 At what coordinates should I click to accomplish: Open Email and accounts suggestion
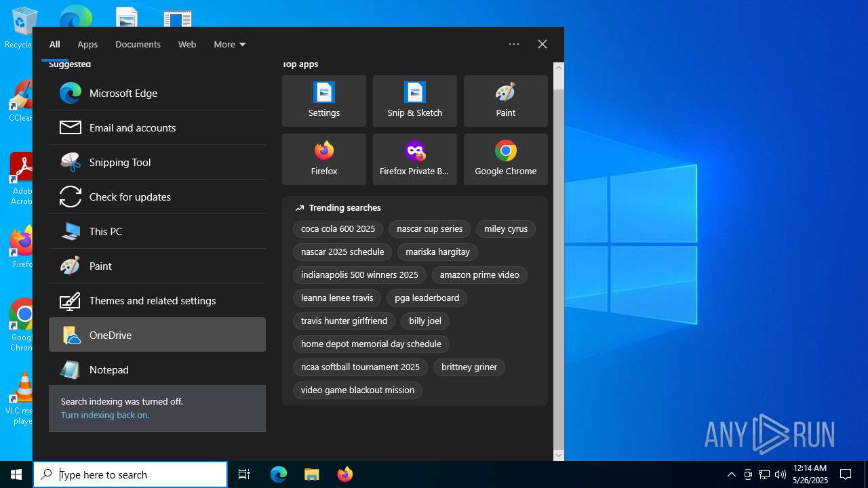pyautogui.click(x=157, y=127)
